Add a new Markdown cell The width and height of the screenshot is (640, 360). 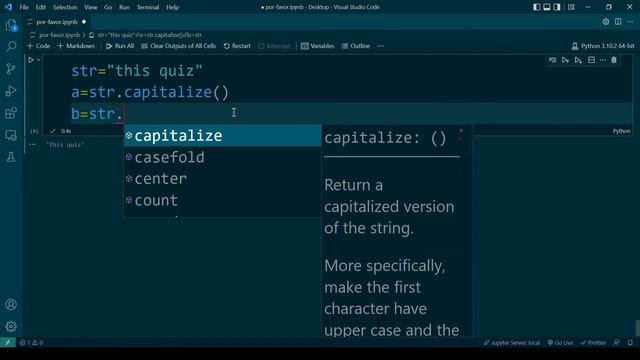[76, 46]
